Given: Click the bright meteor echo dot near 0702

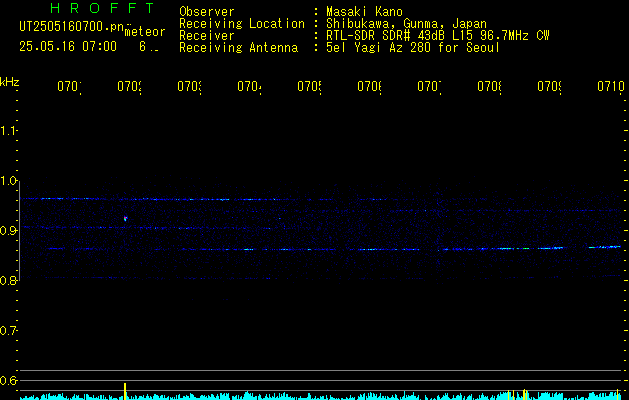Looking at the screenshot, I should coord(126,219).
